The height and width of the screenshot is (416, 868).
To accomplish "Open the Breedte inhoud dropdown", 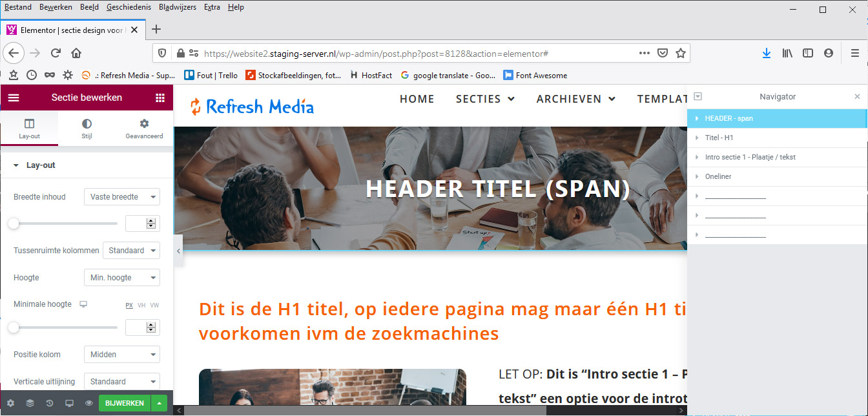I will tap(121, 197).
